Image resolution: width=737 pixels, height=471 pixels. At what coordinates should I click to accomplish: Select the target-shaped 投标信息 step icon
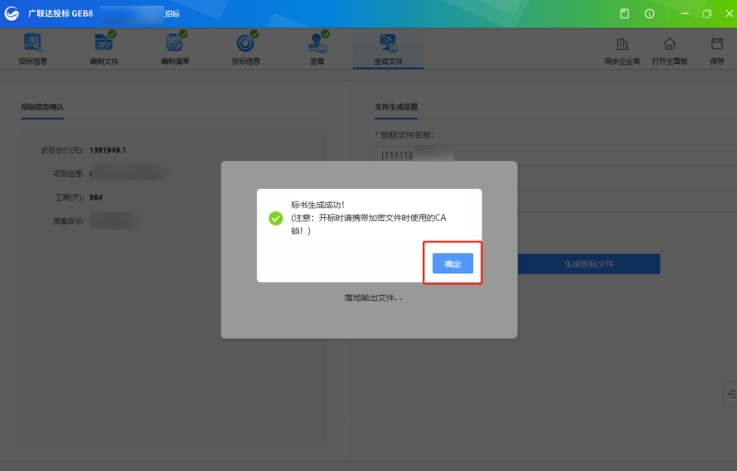click(x=245, y=44)
